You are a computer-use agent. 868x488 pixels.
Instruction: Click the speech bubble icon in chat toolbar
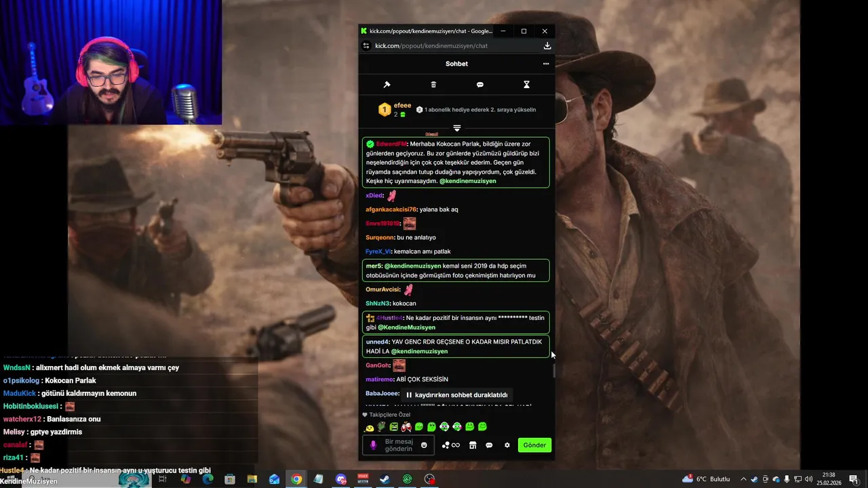480,85
